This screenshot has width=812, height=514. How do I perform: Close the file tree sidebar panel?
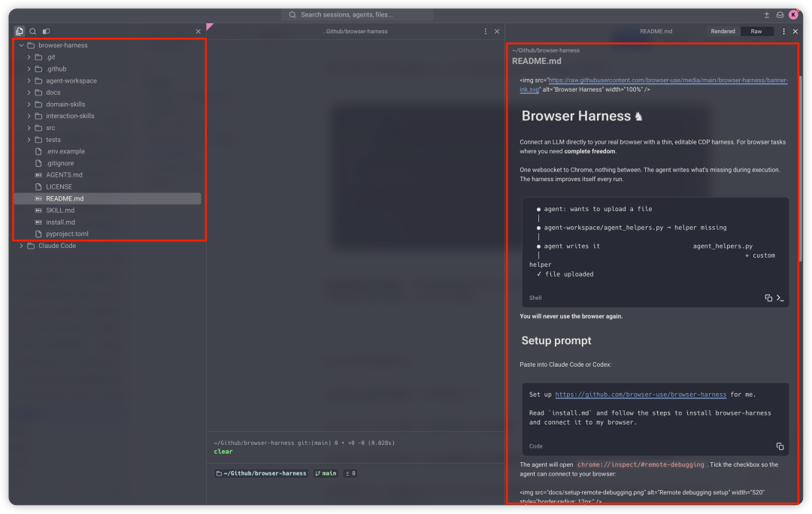(198, 32)
